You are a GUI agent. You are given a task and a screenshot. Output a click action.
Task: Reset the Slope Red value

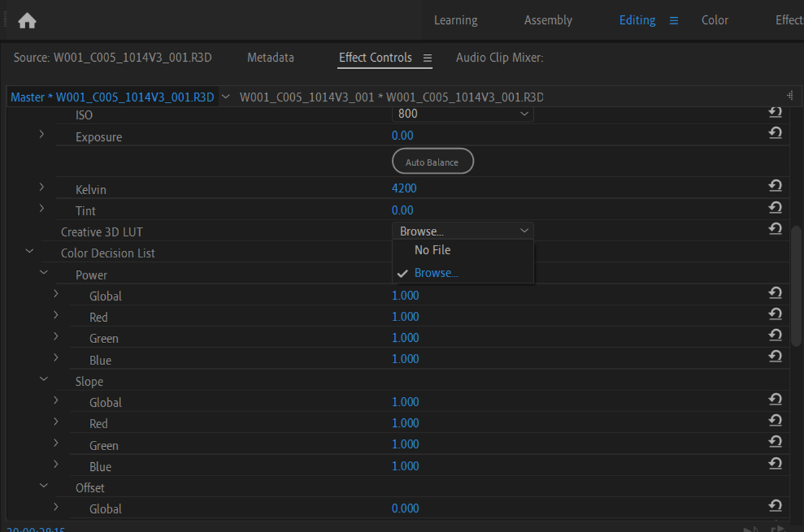(775, 421)
